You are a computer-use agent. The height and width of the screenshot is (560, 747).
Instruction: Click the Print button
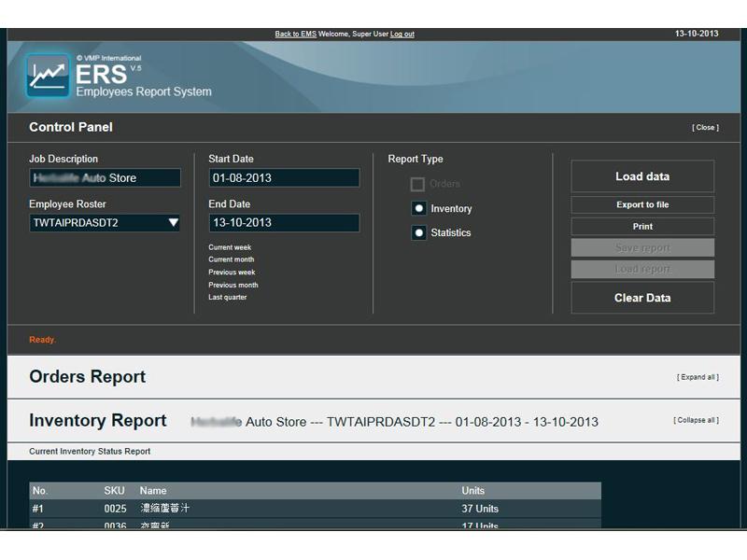642,226
